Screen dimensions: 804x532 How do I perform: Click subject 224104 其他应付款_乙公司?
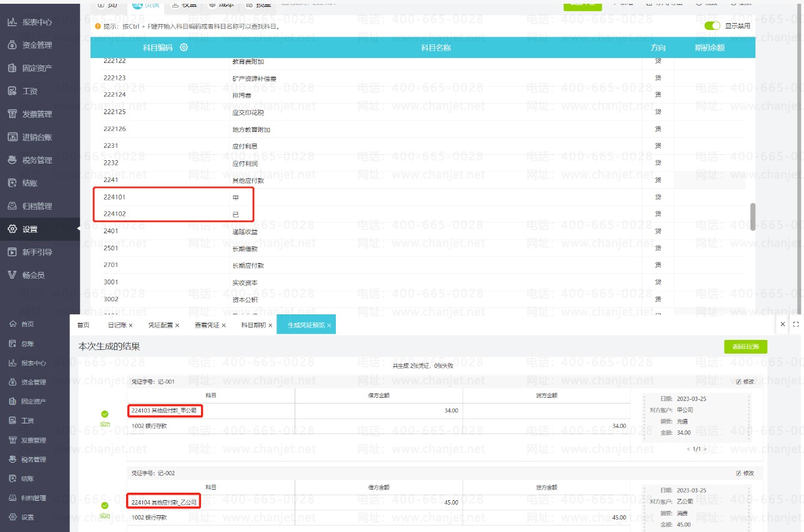[164, 502]
